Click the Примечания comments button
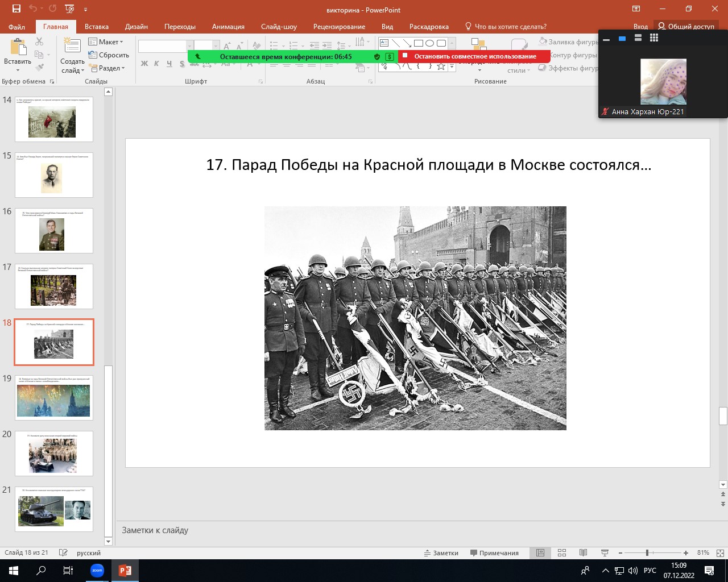Image resolution: width=728 pixels, height=582 pixels. [494, 553]
